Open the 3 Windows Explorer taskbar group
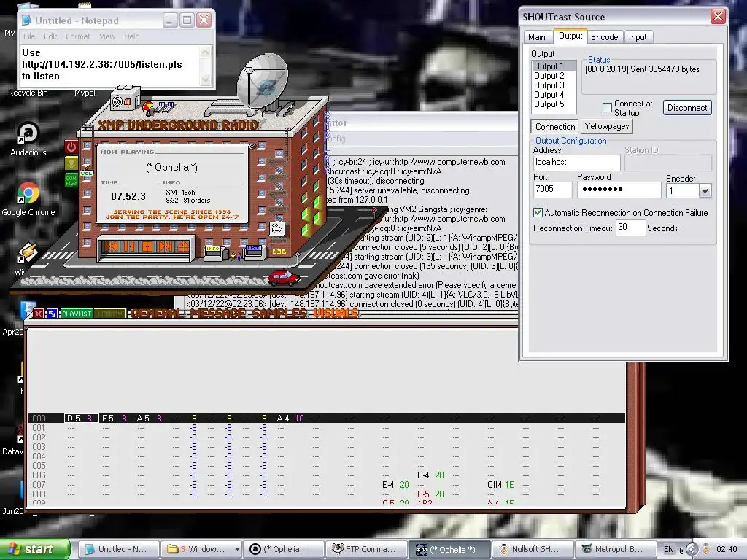The image size is (747, 560). [201, 549]
